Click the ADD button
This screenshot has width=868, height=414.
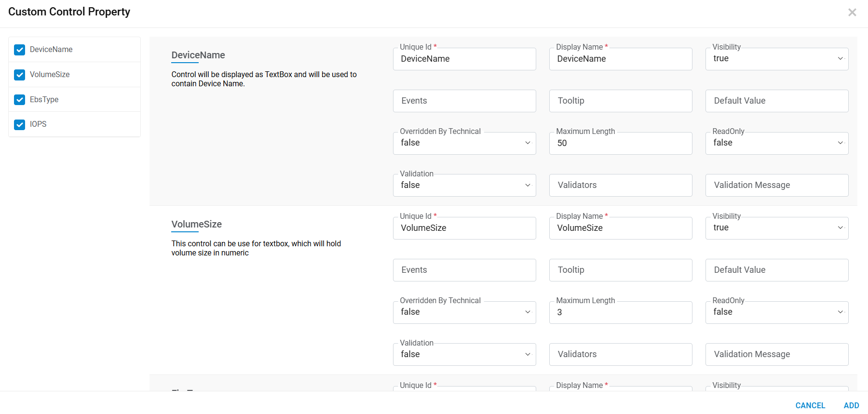click(x=851, y=405)
